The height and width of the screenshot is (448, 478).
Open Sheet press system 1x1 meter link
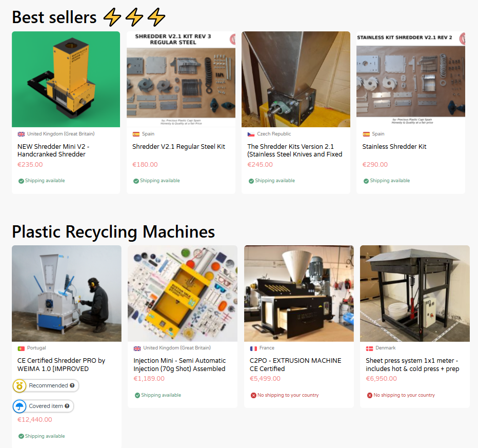[x=412, y=365]
